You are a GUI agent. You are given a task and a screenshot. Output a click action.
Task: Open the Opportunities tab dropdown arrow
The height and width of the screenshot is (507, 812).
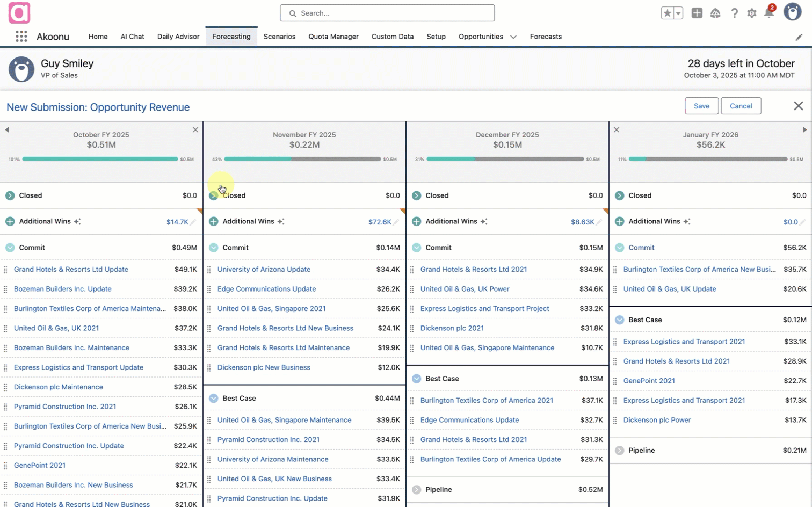tap(513, 37)
